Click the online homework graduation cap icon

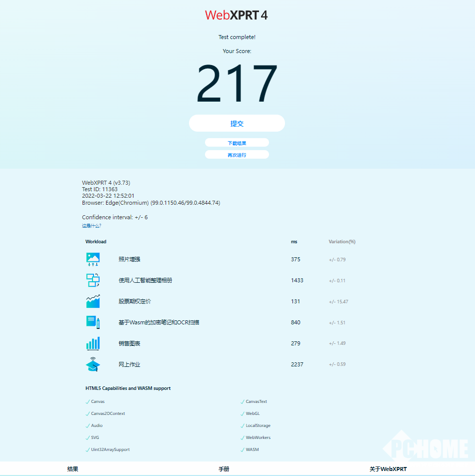tap(93, 364)
